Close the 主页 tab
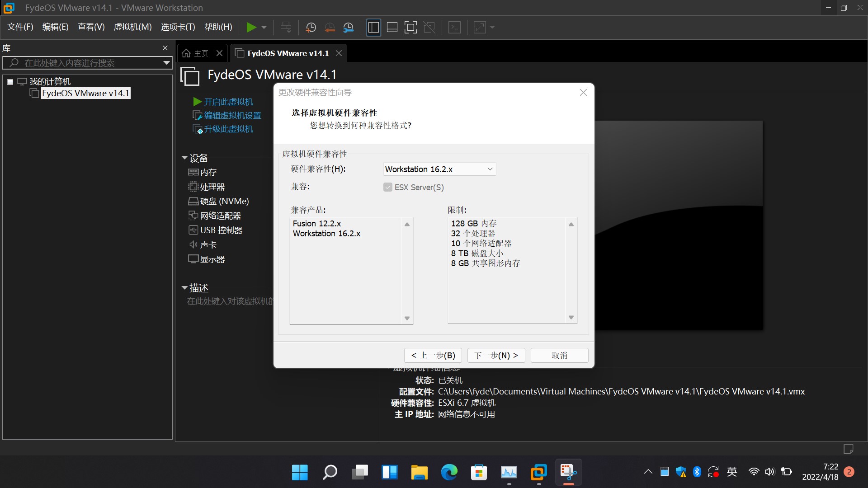Screen dimensions: 868x488 click(x=219, y=53)
